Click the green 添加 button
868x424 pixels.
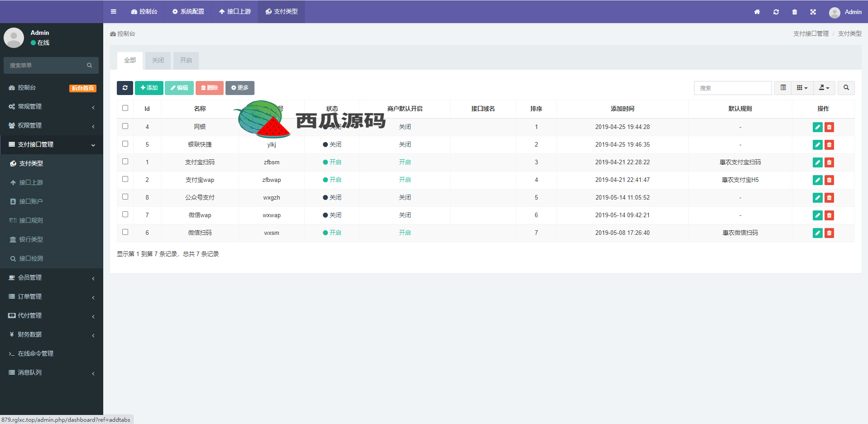149,88
